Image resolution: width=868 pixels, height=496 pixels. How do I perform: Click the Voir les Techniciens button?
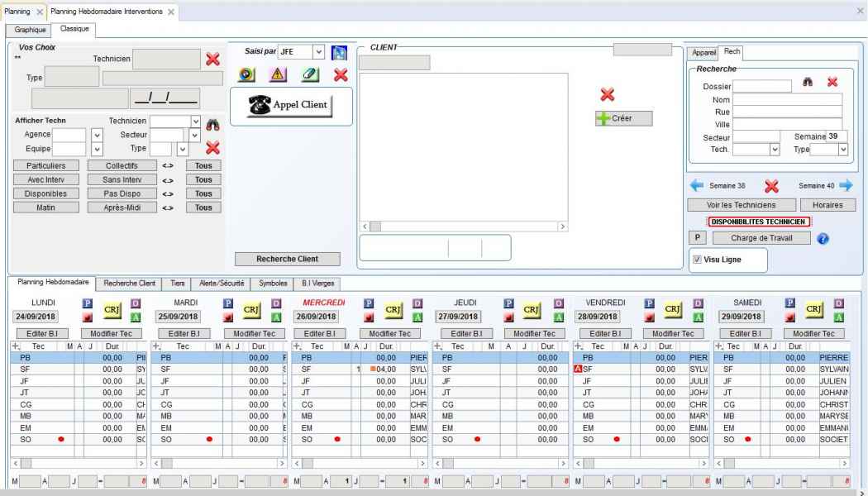(742, 205)
